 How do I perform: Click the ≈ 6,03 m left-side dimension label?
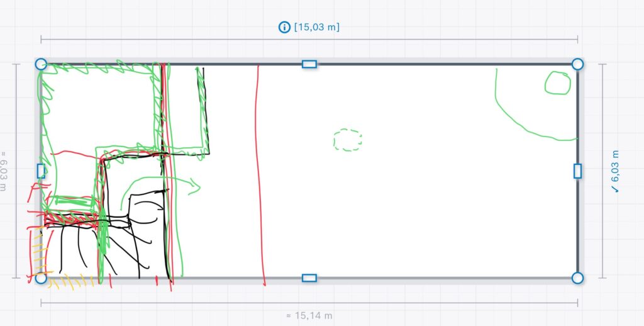click(3, 171)
